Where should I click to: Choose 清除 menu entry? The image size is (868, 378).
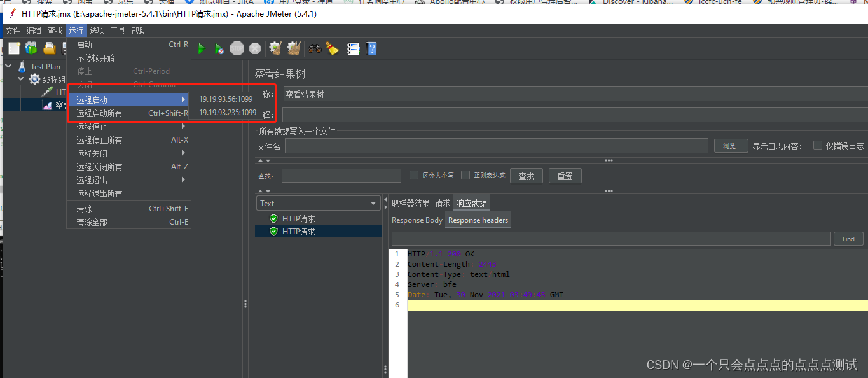[x=129, y=209]
